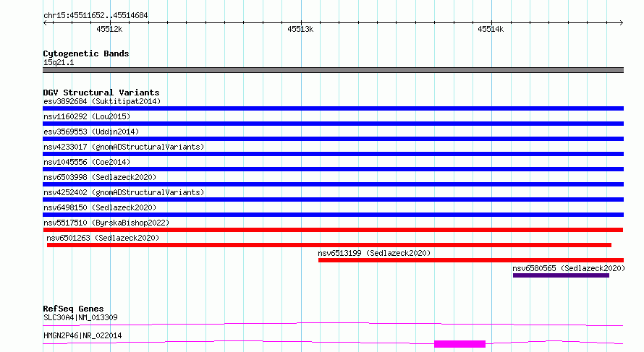
Task: Click the blue bar under nsv6503998
Action: [x=333, y=184]
